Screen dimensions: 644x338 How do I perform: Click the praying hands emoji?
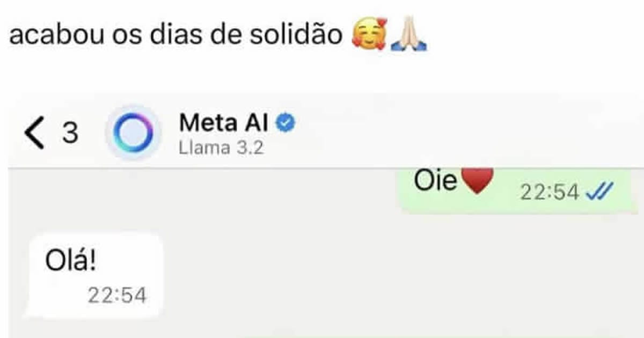coord(409,36)
